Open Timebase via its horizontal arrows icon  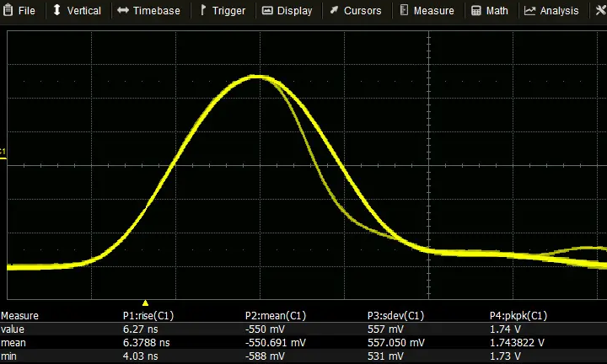coord(123,11)
